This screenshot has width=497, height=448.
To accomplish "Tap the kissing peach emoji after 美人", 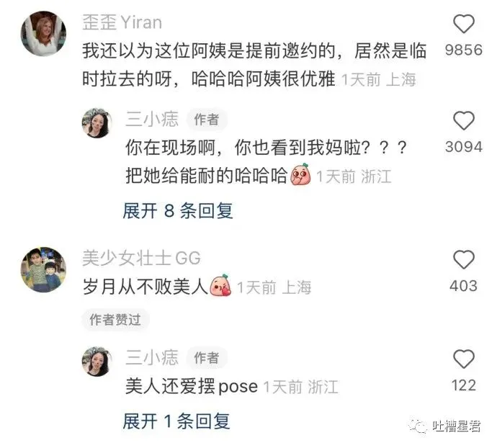I will coord(221,285).
